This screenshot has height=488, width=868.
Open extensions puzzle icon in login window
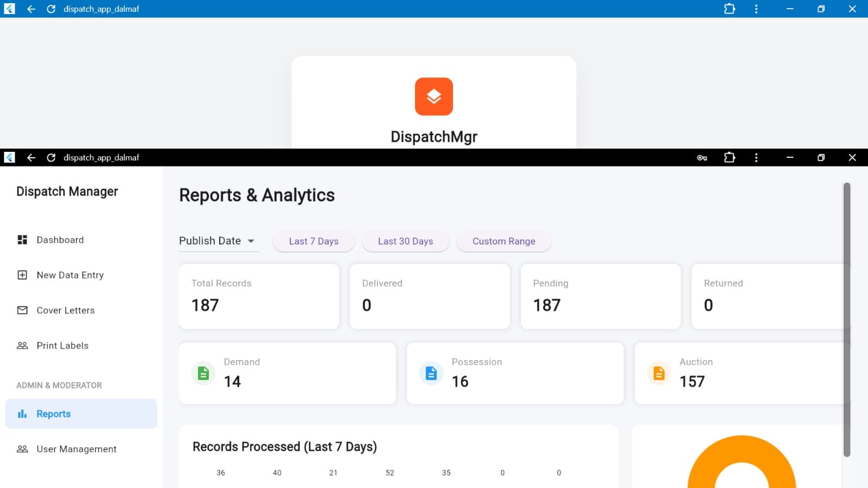[x=730, y=9]
